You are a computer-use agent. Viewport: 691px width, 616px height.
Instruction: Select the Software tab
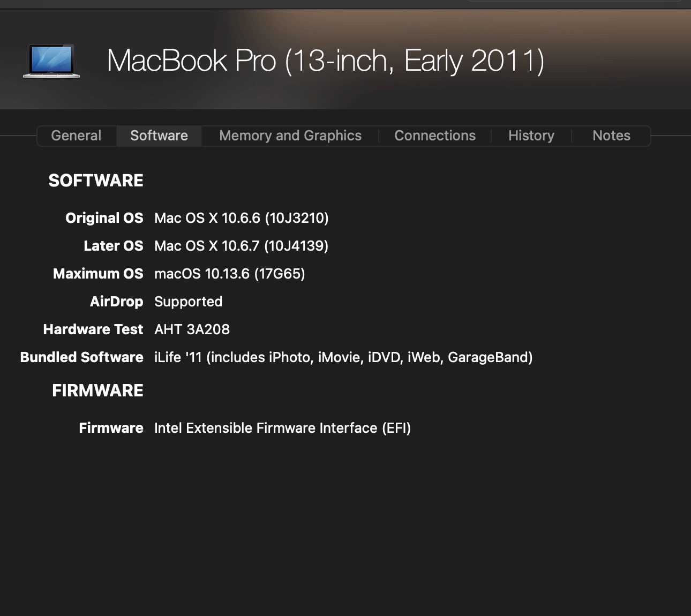coord(159,136)
